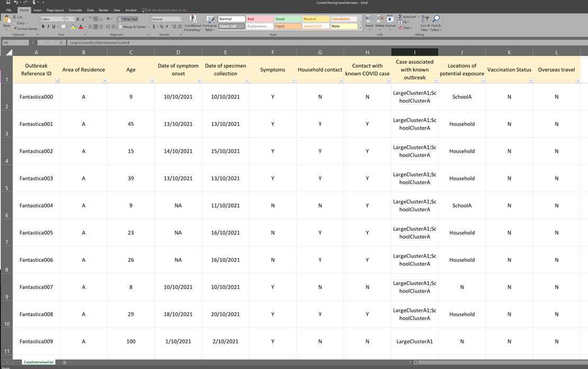The width and height of the screenshot is (588, 369).
Task: Click the Fill down icon
Action: pos(400,22)
